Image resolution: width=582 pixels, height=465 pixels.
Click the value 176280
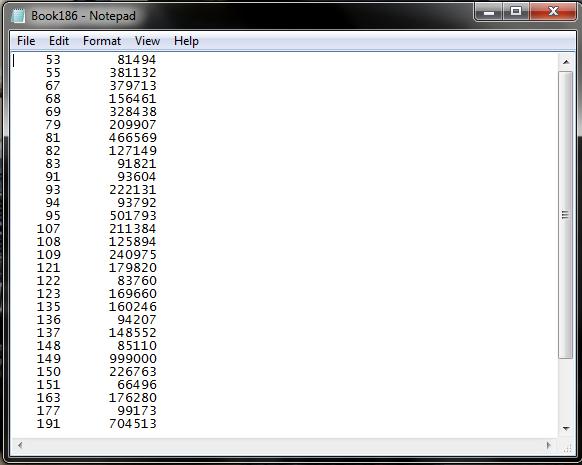click(133, 397)
